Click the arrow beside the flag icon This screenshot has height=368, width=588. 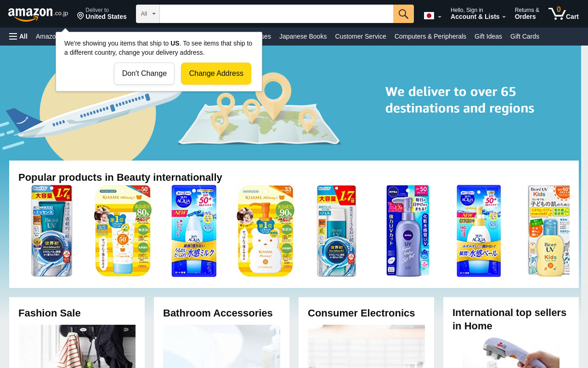440,17
